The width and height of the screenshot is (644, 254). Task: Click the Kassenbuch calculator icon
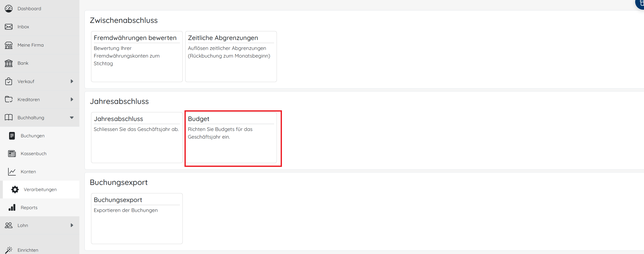pos(12,154)
